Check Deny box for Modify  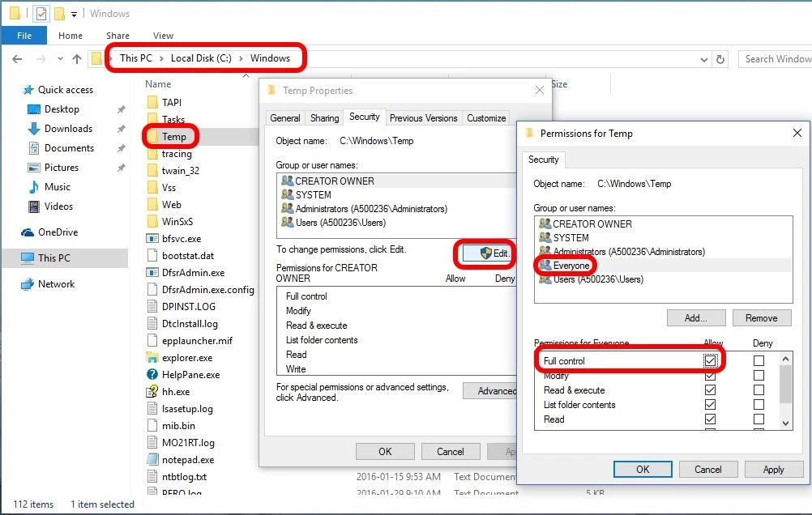click(x=759, y=375)
